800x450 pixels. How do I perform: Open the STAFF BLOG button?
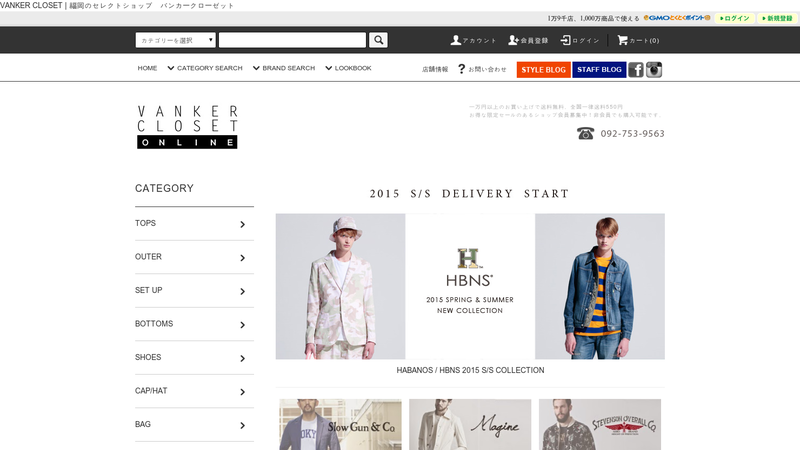click(x=599, y=69)
